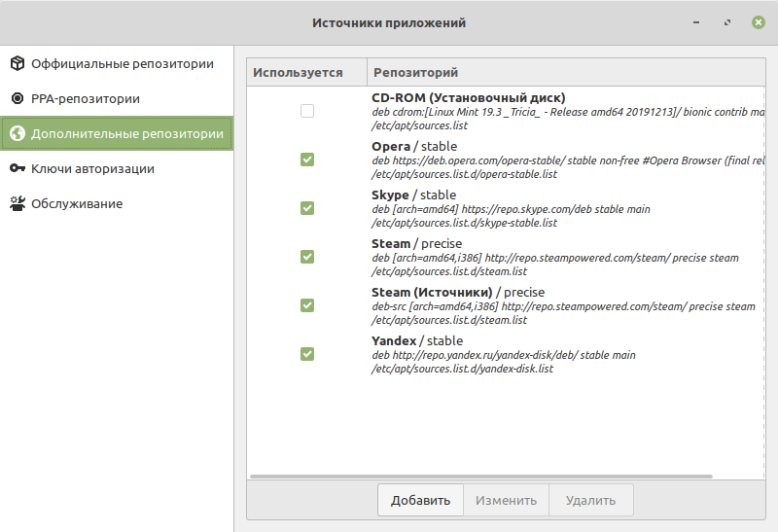This screenshot has height=532, width=778.
Task: Enable the CD-ROM repository checkbox
Action: (x=307, y=111)
